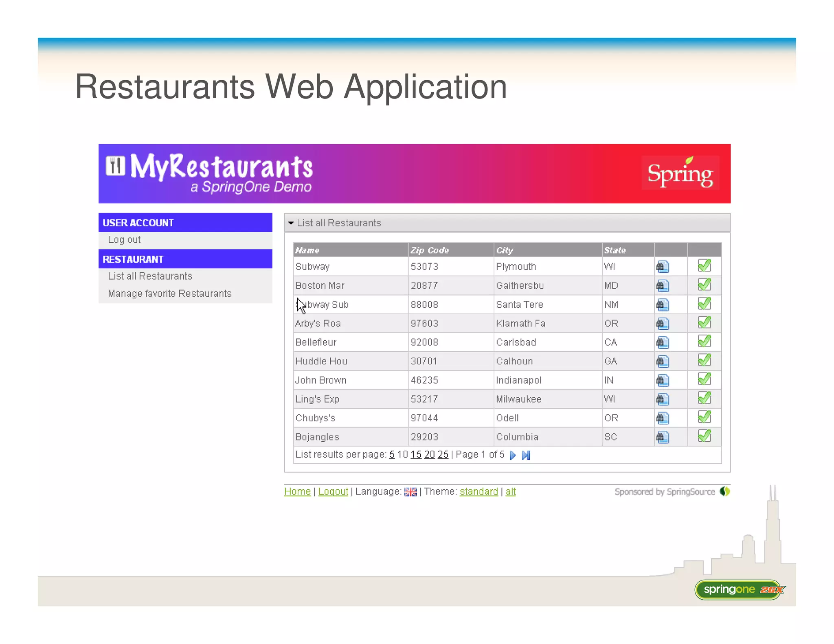Select the UK flag language icon

(x=410, y=492)
